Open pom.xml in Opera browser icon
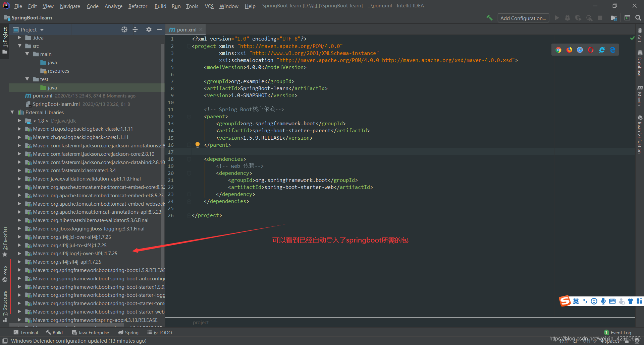 tap(591, 50)
